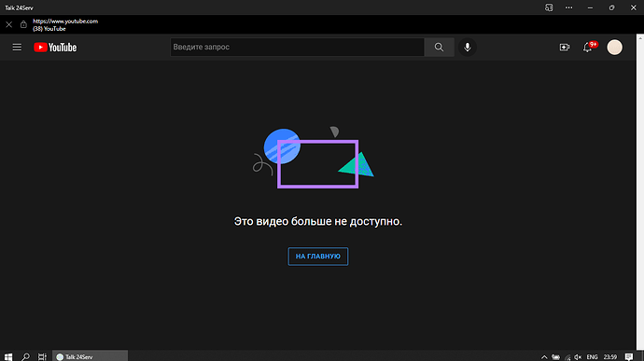Click the title bar icon left of three dots

pos(549,7)
